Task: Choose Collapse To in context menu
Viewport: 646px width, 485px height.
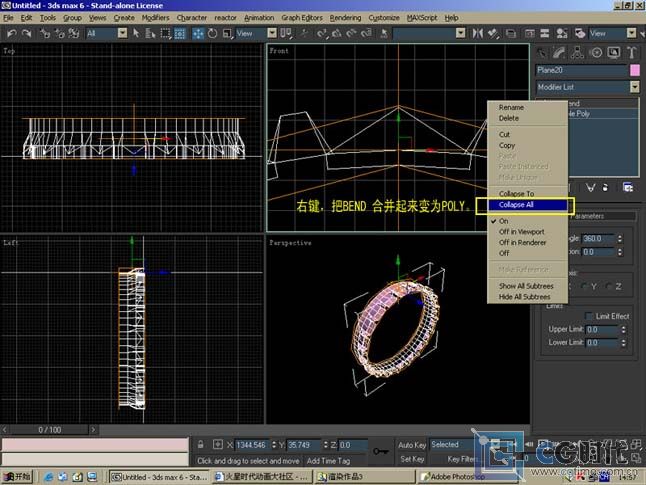Action: 527,194
